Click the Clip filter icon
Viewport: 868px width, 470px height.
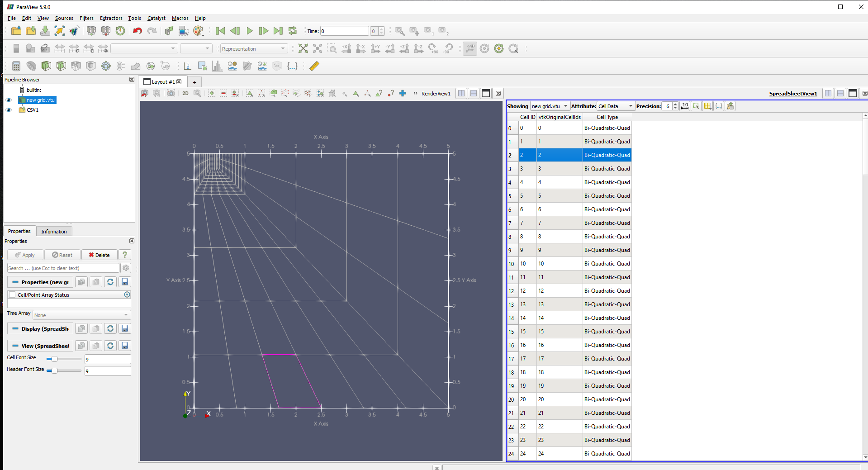tap(46, 66)
